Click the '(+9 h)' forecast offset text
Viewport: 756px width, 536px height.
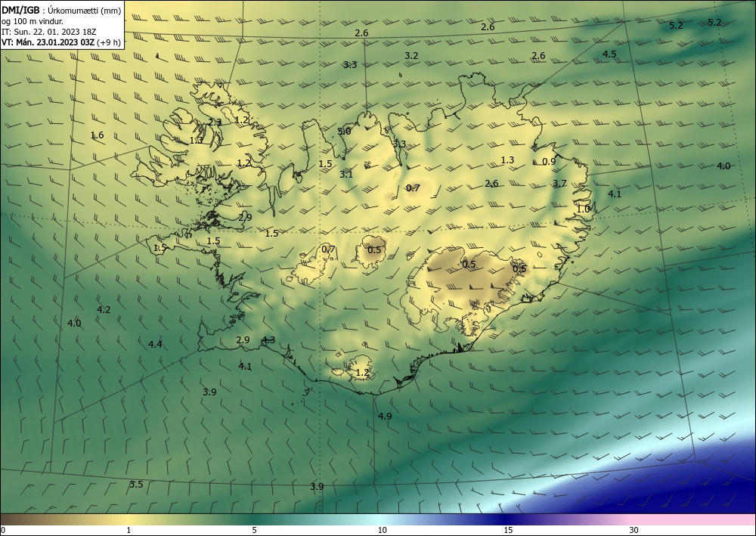(109, 42)
